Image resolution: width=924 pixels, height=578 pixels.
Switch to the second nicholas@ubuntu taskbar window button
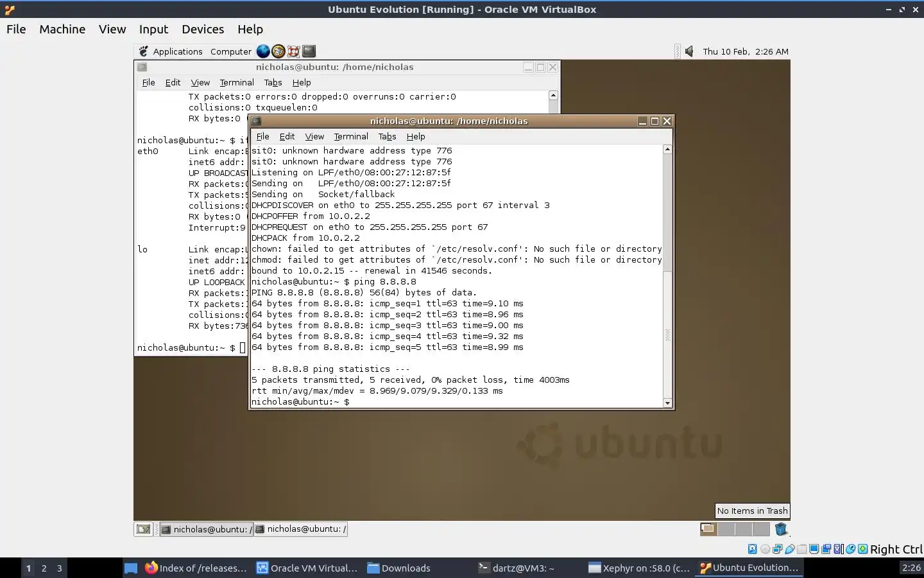click(x=300, y=529)
